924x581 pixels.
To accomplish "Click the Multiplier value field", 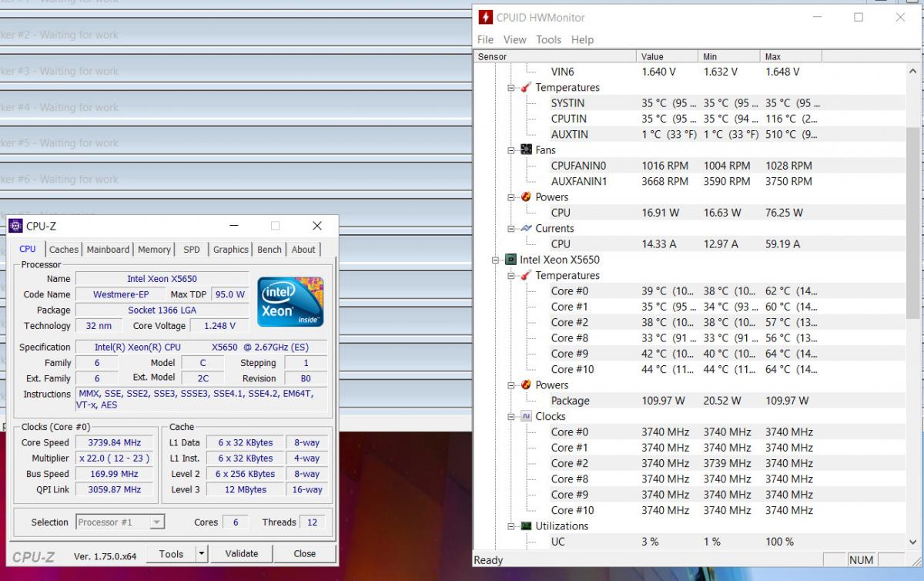I will pyautogui.click(x=114, y=458).
